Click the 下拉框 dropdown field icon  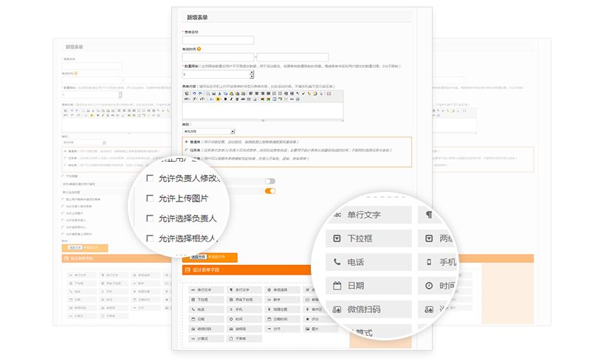(x=337, y=238)
